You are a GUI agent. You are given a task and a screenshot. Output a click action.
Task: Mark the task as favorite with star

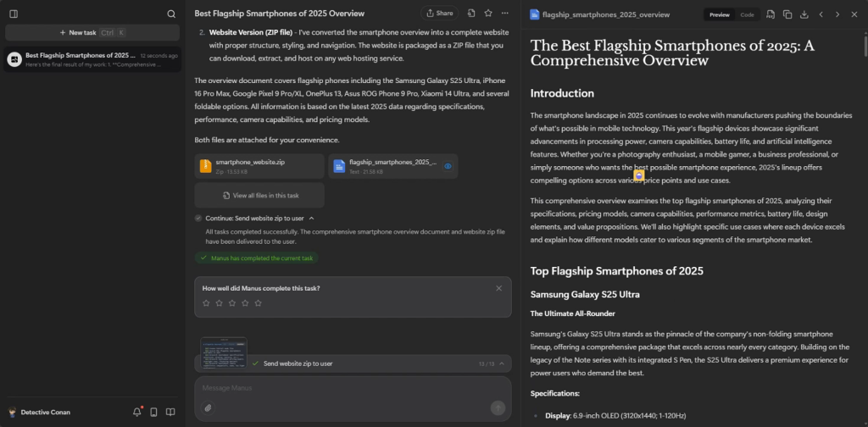click(x=488, y=14)
